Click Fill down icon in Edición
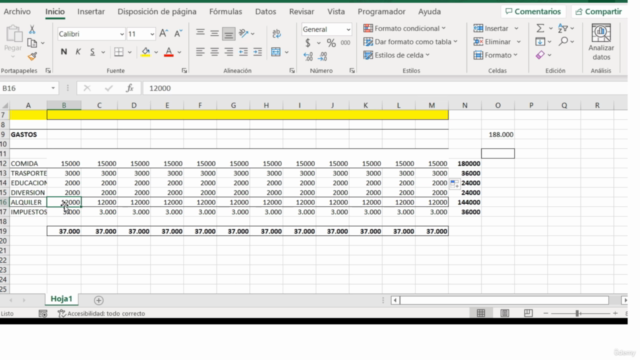 540,42
